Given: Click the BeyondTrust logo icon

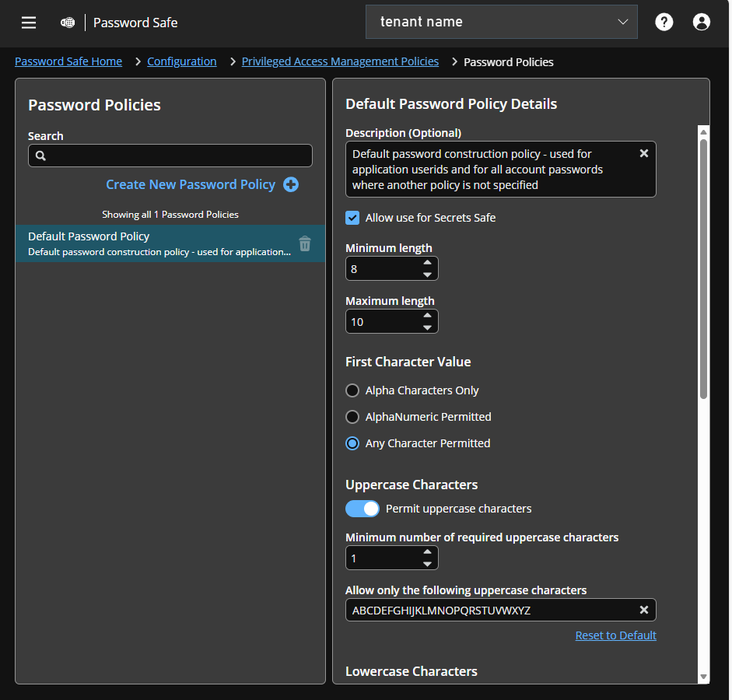Looking at the screenshot, I should pyautogui.click(x=68, y=23).
